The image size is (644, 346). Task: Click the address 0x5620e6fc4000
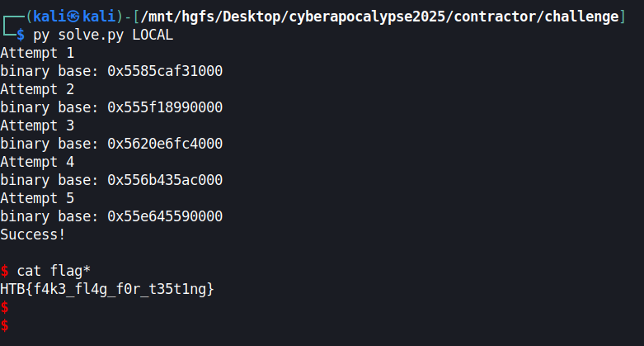coord(165,144)
